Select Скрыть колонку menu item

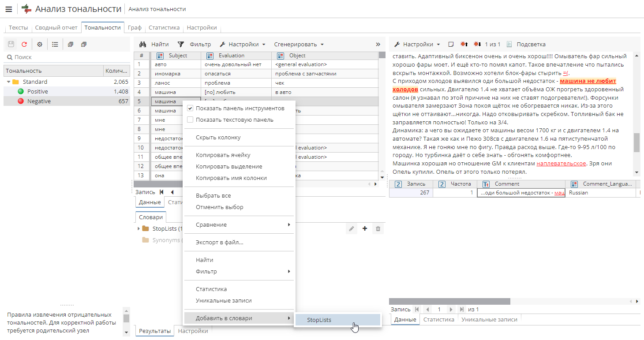[239, 137]
